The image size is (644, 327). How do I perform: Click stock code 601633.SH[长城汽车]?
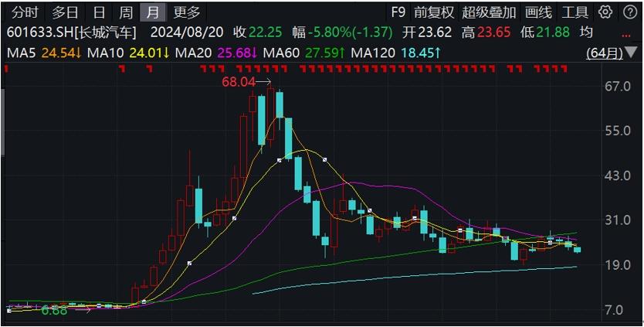point(72,32)
